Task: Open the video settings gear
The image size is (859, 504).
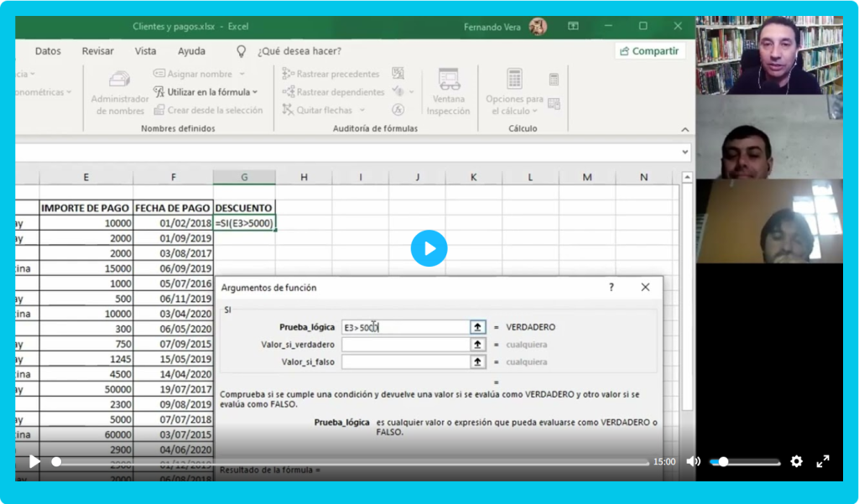Action: (796, 461)
